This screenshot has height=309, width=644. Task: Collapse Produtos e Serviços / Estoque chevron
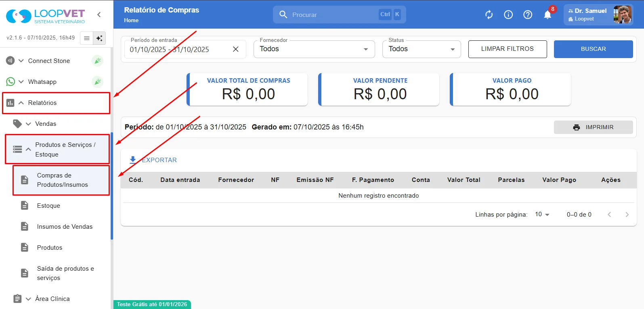tap(28, 149)
